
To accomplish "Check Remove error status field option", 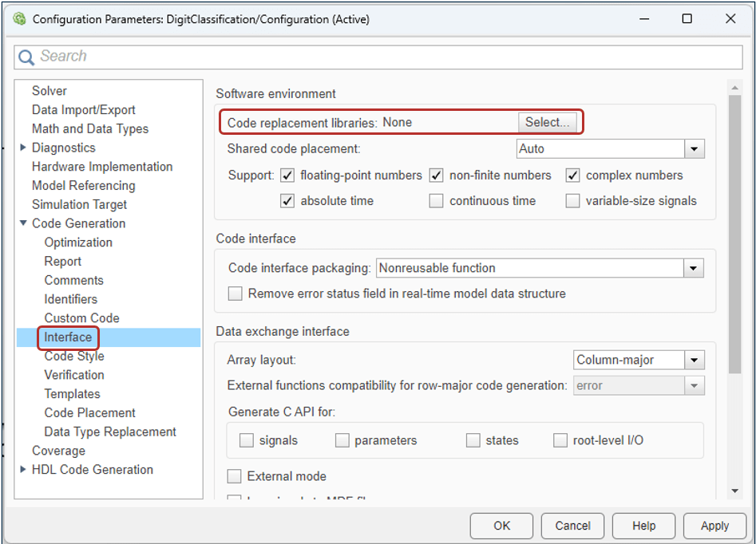I will tap(235, 294).
